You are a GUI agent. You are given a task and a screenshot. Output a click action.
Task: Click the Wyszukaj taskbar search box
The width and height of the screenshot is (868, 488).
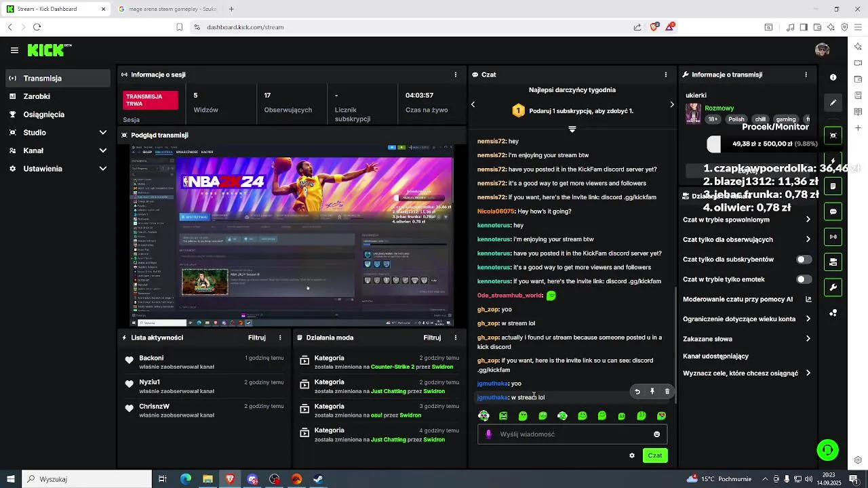point(87,479)
